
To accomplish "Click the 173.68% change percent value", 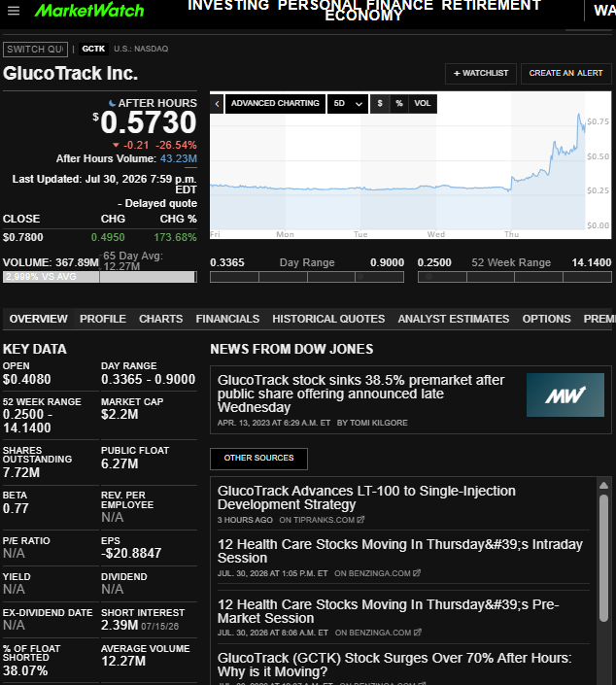I will [175, 237].
